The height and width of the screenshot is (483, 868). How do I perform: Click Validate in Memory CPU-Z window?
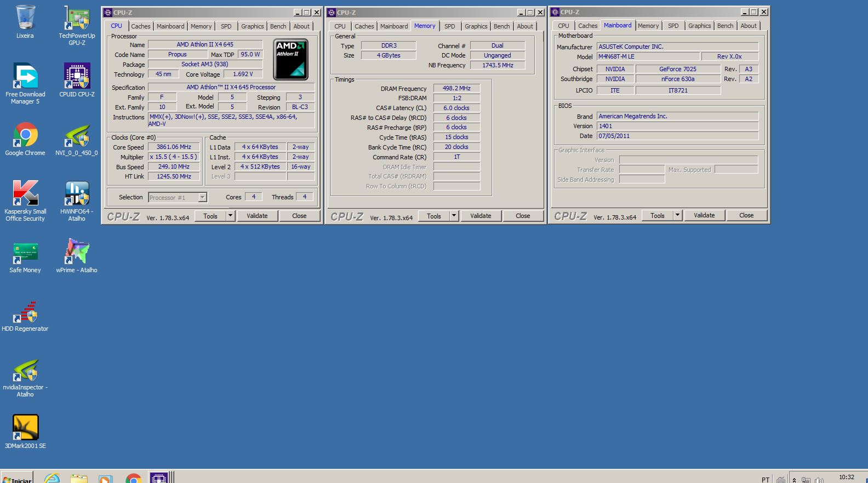click(x=481, y=216)
